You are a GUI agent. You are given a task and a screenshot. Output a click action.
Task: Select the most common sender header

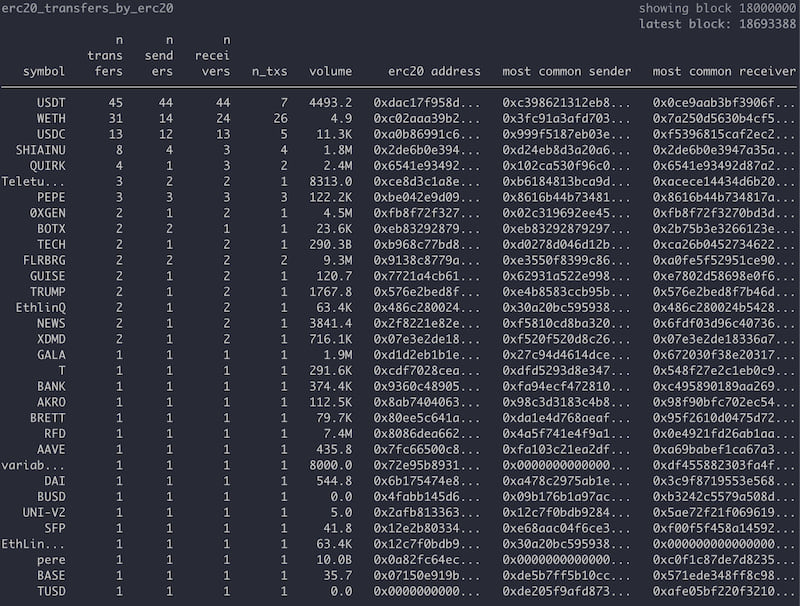[x=567, y=72]
